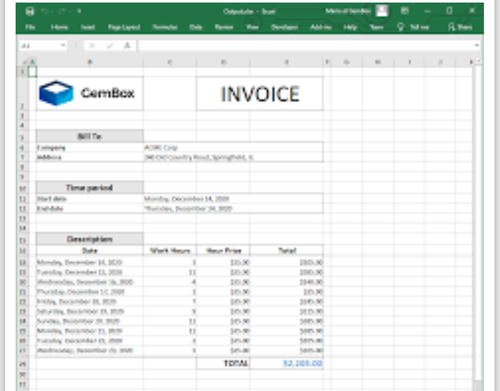Image resolution: width=500 pixels, height=391 pixels.
Task: Click the Share button
Action: 460,27
